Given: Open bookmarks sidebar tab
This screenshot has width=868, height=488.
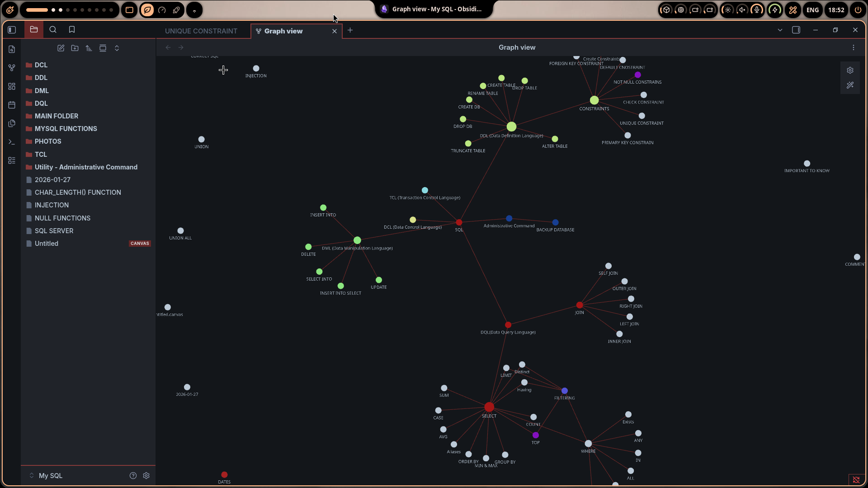Looking at the screenshot, I should pyautogui.click(x=71, y=30).
